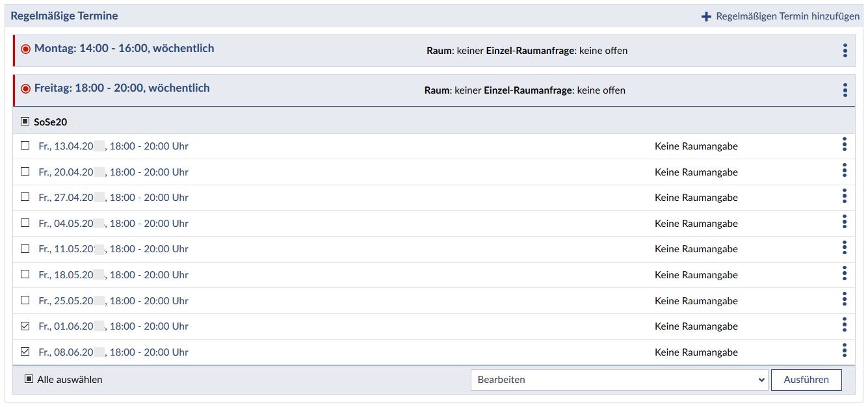Screen dimensions: 868x407
Task: Open the three-dot menu for Fr., 11.05. date
Action: point(844,248)
